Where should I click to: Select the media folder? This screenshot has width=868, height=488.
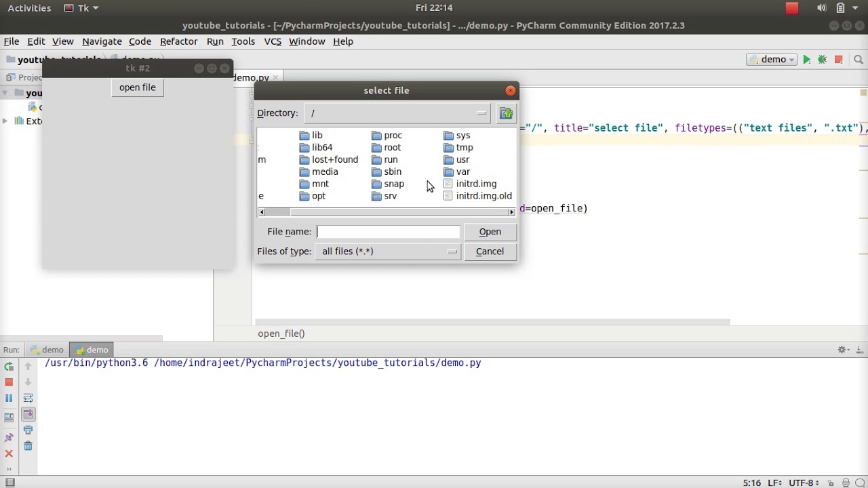(319, 172)
